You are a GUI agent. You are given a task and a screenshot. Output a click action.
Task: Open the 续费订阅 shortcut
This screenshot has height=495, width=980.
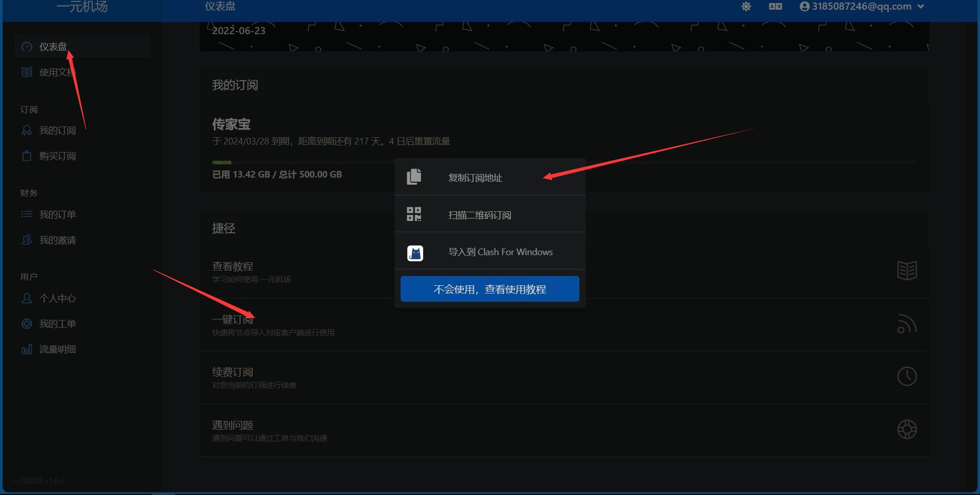(x=564, y=378)
